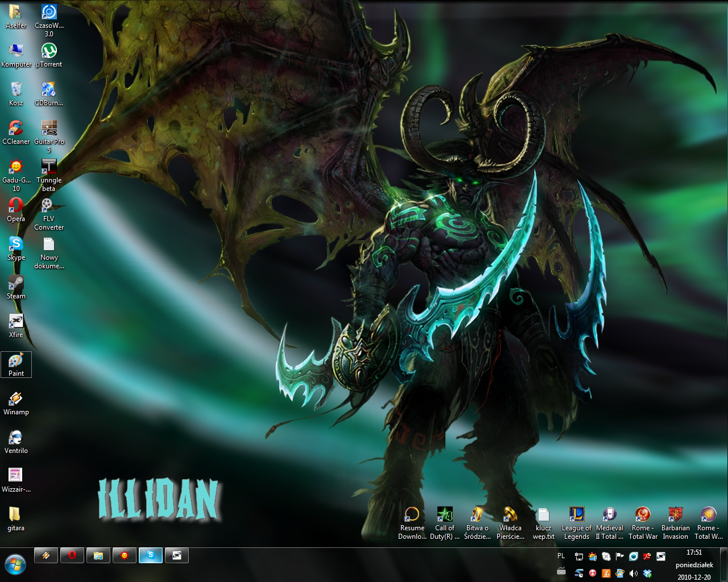Select the Opera desktop shortcut
This screenshot has width=728, height=582.
(x=16, y=210)
